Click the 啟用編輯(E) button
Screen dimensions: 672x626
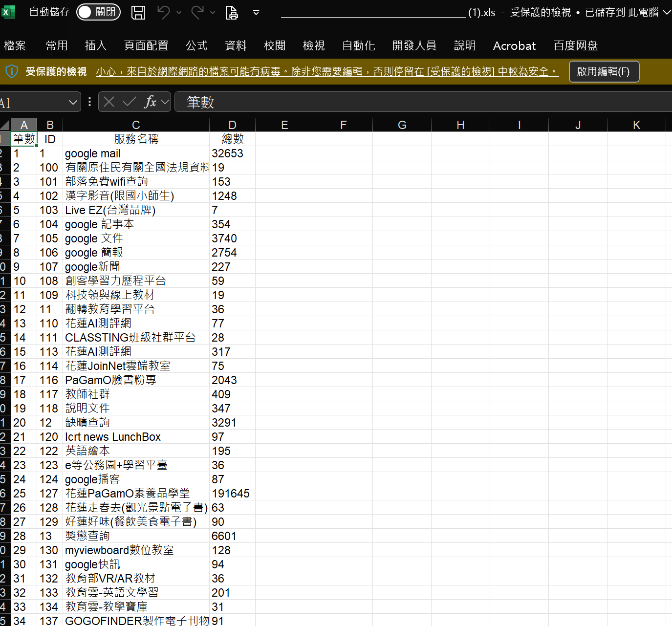[604, 72]
